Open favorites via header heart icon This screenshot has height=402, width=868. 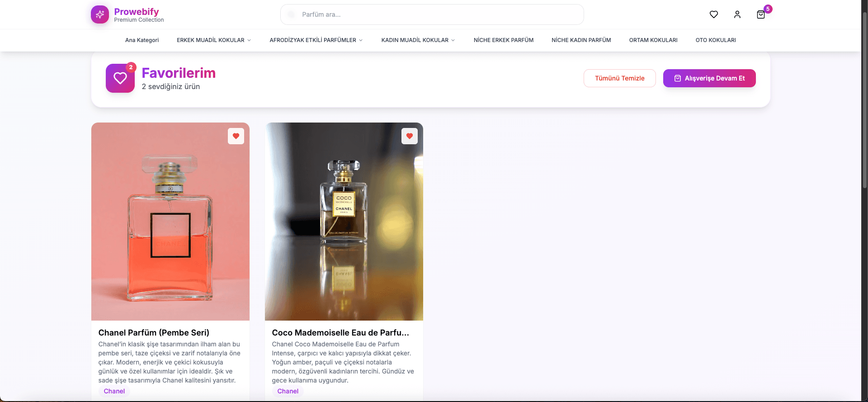coord(714,14)
